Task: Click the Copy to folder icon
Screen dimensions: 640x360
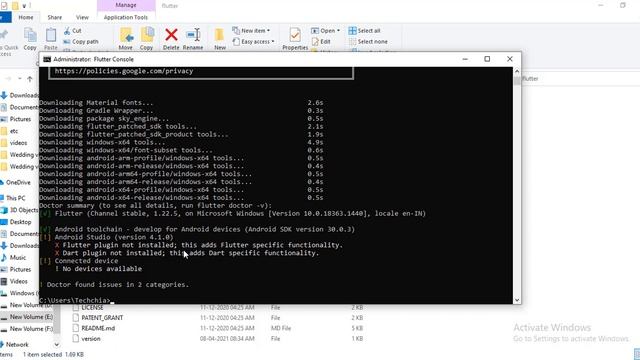Action: 147,35
